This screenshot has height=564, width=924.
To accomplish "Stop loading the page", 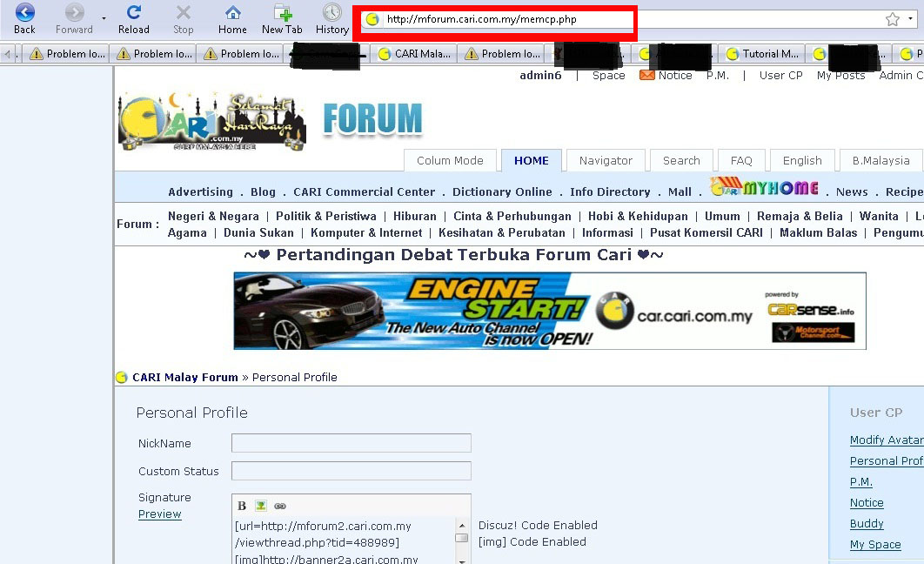I will 184,19.
